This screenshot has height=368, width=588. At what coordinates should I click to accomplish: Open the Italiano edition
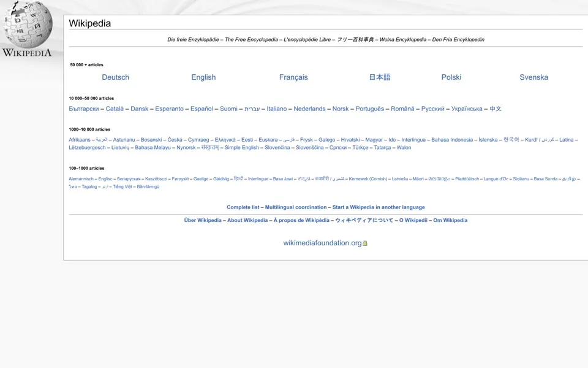coord(277,109)
